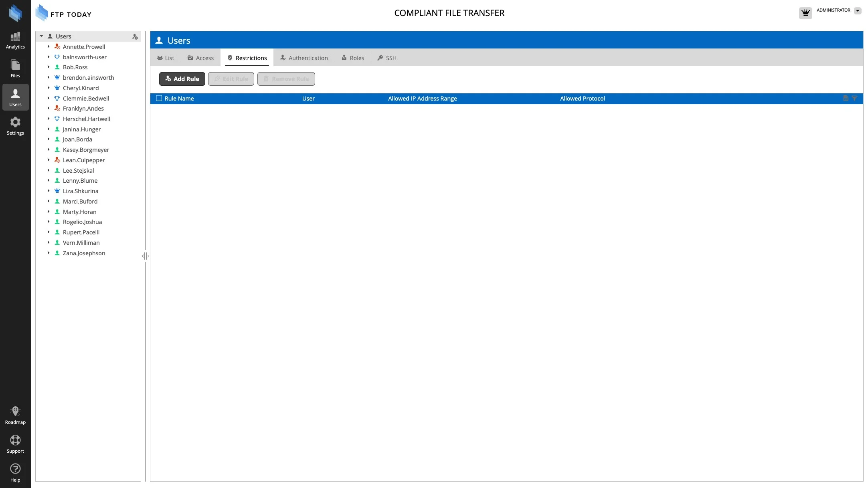Expand the Annette.Prowell tree node
Image resolution: width=868 pixels, height=488 pixels.
pyautogui.click(x=49, y=47)
